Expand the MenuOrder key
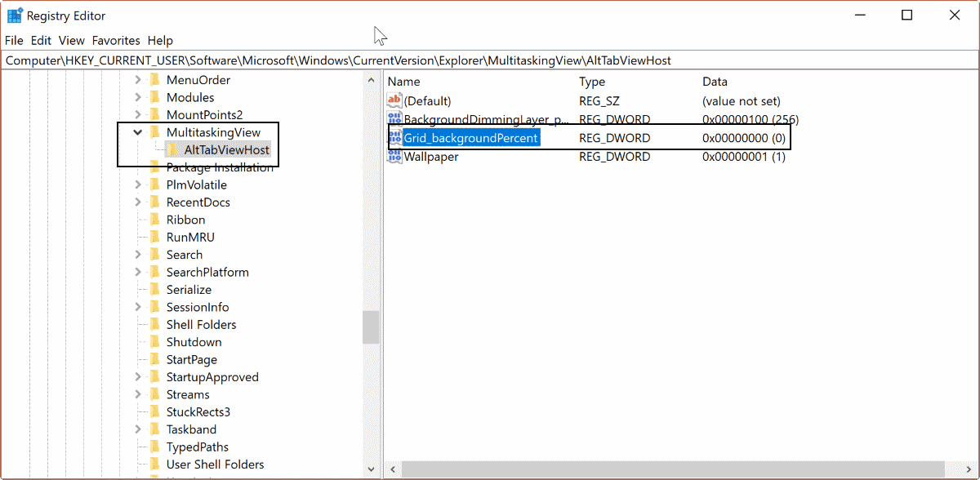Screen dimensions: 980x480 (137, 80)
